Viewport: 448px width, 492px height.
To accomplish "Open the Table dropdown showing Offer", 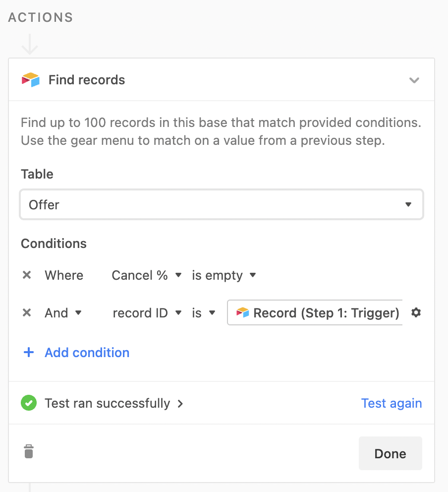I will click(x=222, y=204).
